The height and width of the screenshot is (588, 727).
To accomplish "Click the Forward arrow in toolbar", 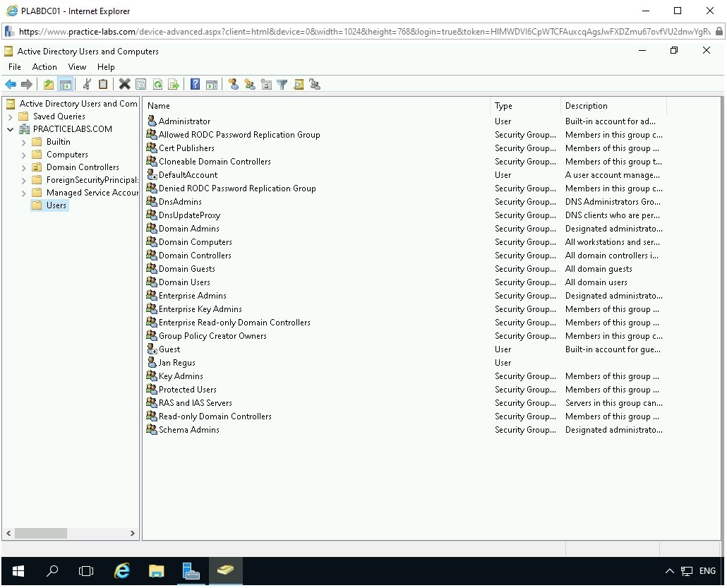I will [x=27, y=85].
